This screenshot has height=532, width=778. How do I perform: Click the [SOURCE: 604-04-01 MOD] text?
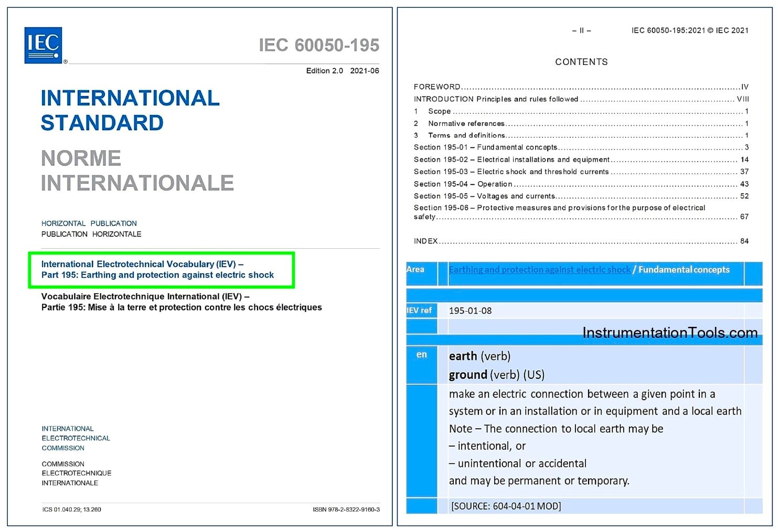(x=506, y=506)
